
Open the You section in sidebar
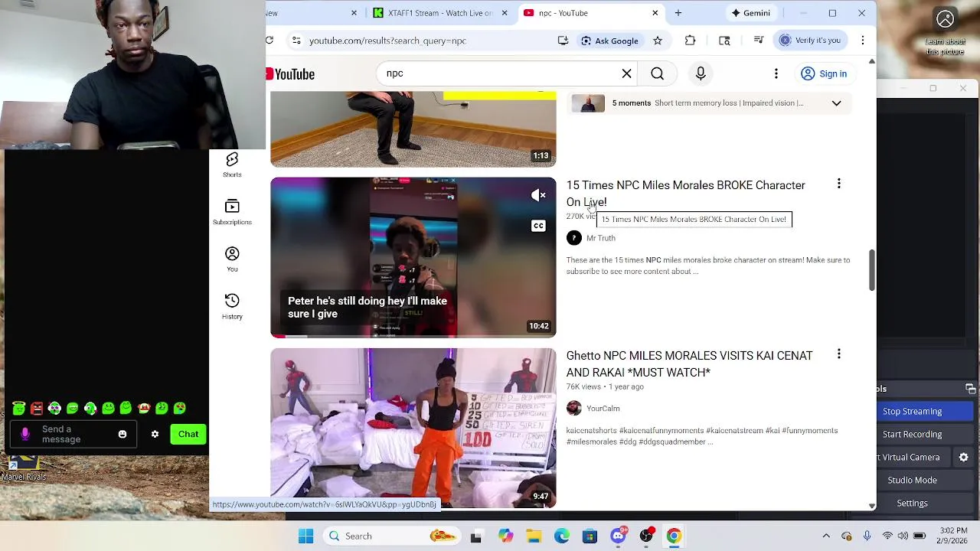pyautogui.click(x=232, y=259)
